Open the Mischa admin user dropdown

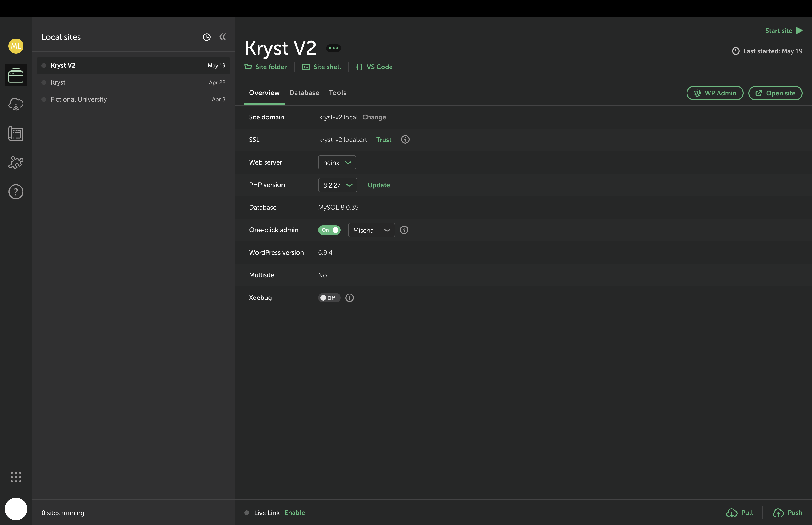371,230
